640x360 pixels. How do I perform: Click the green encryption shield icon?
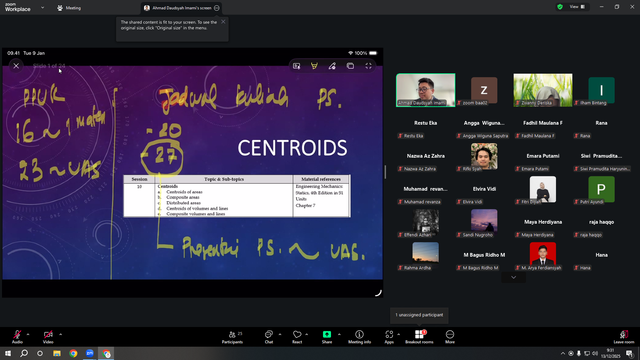[560, 7]
